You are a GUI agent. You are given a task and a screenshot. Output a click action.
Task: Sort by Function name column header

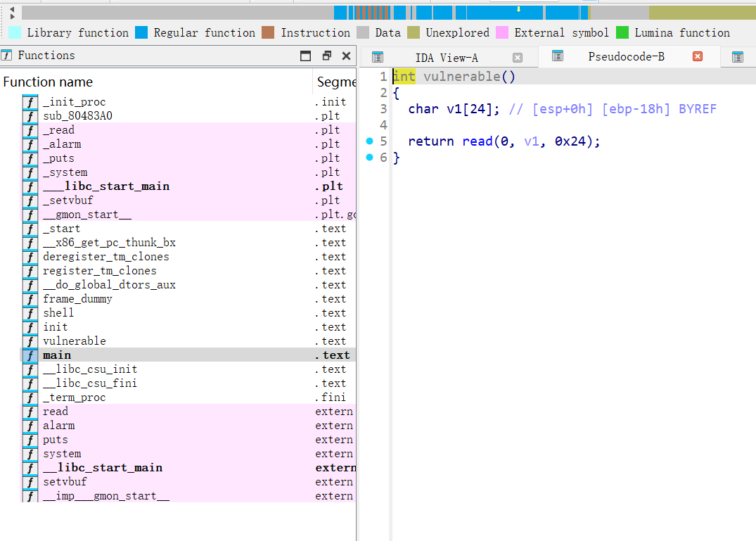coord(48,82)
